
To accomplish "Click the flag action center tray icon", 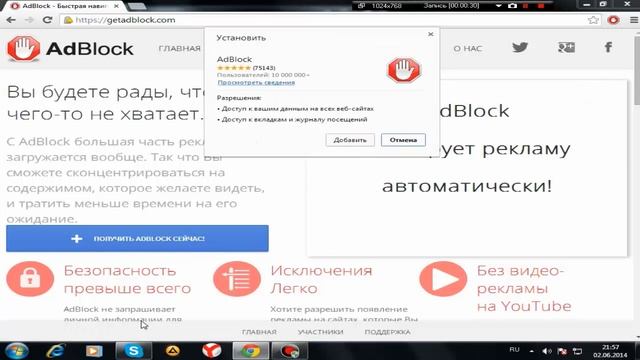I will click(x=562, y=351).
